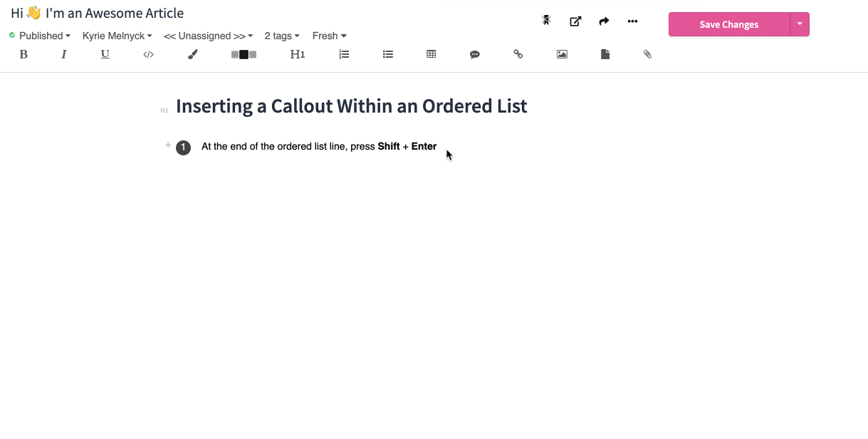
Task: Open the Kyrie Melnyck author dropdown
Action: coord(117,36)
